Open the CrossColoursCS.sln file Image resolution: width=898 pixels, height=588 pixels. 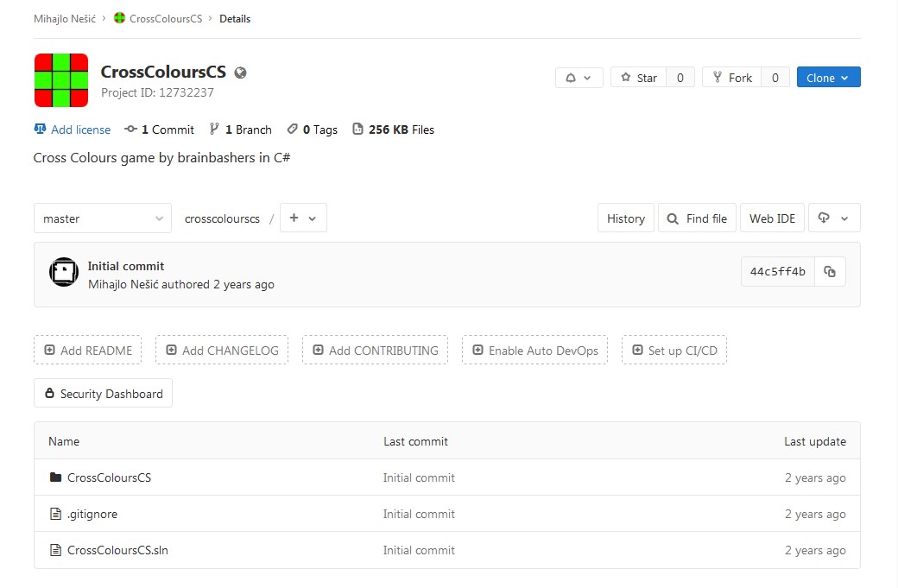click(x=117, y=550)
